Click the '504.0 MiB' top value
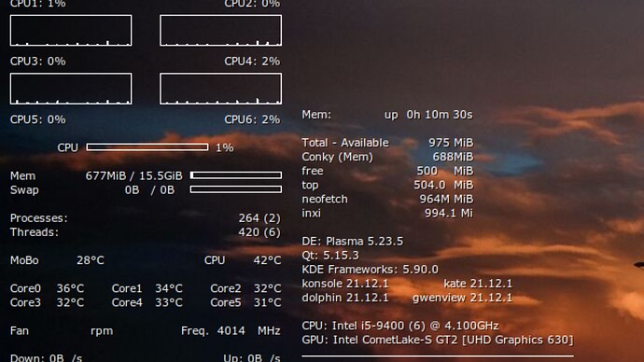 443,185
